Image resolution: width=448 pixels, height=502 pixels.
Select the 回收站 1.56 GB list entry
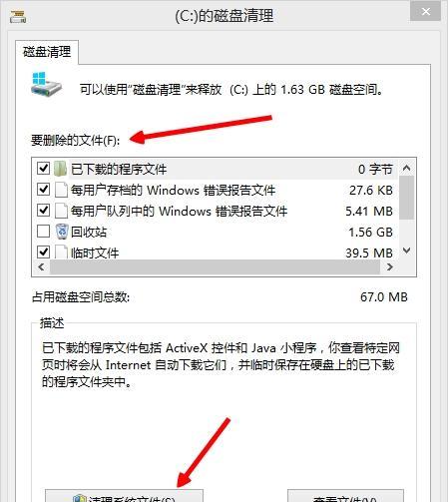(x=216, y=232)
